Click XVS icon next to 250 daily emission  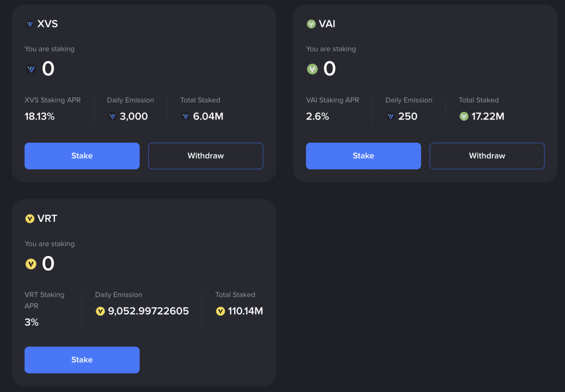pyautogui.click(x=390, y=116)
